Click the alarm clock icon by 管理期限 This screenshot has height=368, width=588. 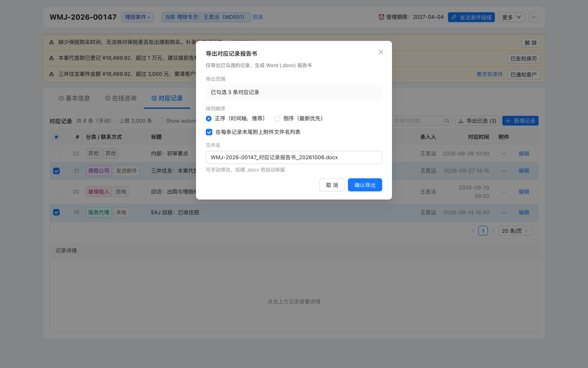(x=381, y=17)
